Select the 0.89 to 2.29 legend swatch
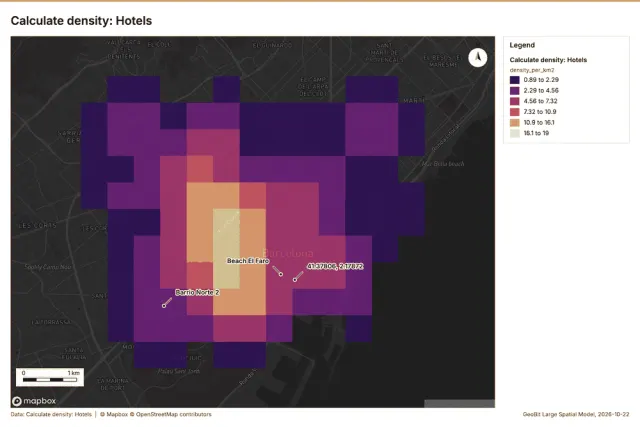 click(x=515, y=80)
